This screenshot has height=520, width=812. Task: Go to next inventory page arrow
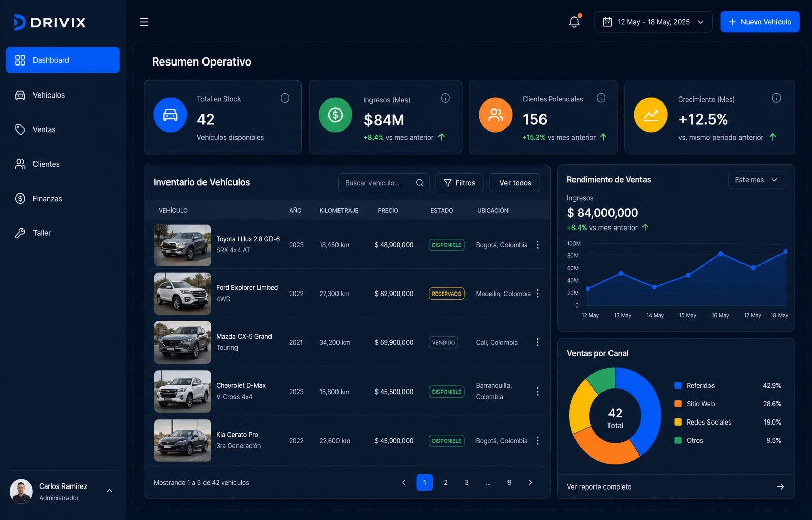click(x=530, y=482)
